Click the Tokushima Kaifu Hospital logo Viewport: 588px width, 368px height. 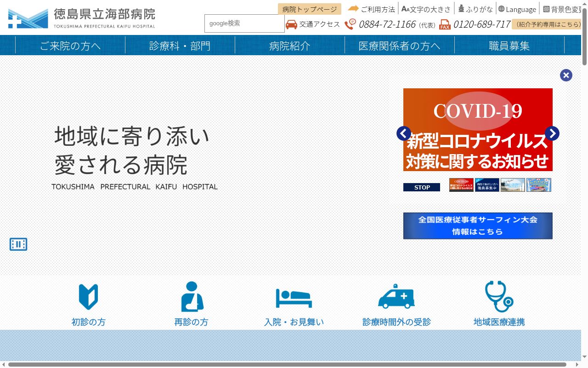coord(82,18)
